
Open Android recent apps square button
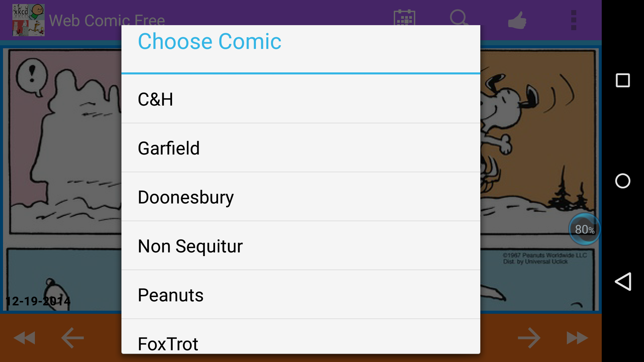(623, 80)
